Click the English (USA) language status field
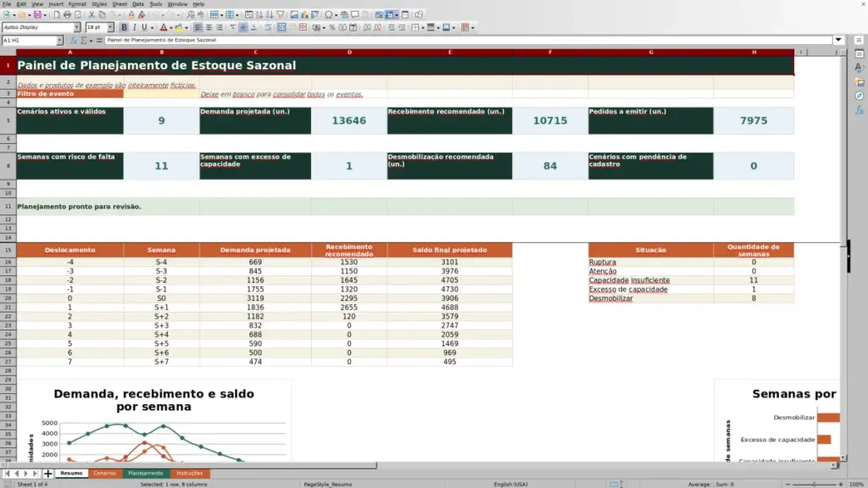The image size is (868, 488). click(x=510, y=485)
